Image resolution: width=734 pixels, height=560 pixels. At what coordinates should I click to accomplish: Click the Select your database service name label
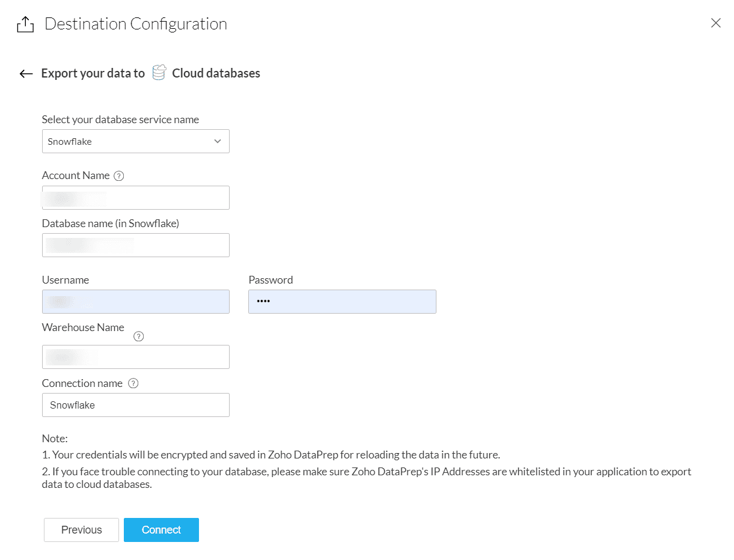(120, 120)
